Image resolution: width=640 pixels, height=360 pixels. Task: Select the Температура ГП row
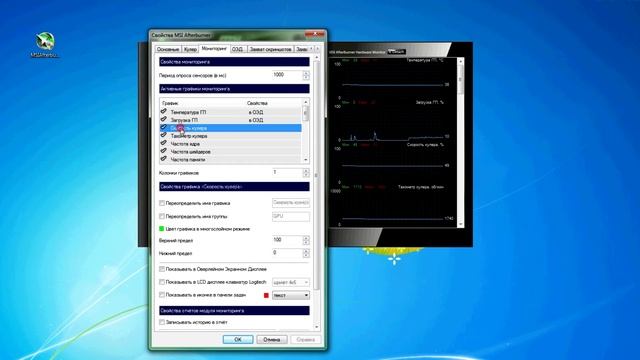[231, 112]
